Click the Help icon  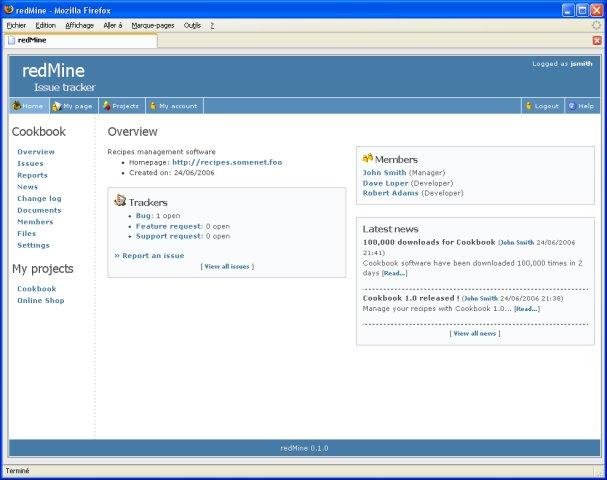[573, 106]
